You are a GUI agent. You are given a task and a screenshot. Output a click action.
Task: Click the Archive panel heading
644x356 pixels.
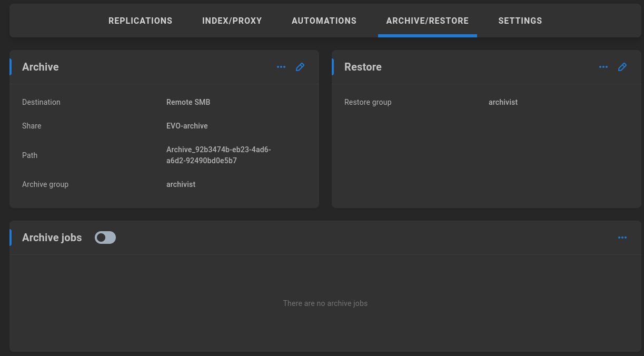41,67
